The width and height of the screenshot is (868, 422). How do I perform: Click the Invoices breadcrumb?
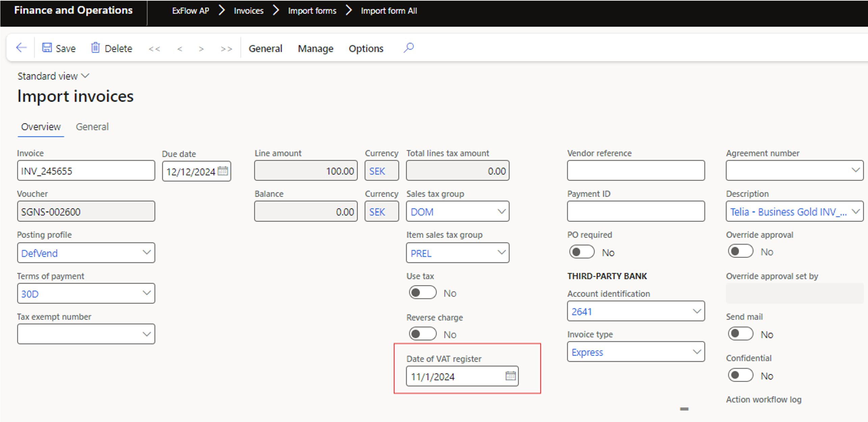point(248,11)
